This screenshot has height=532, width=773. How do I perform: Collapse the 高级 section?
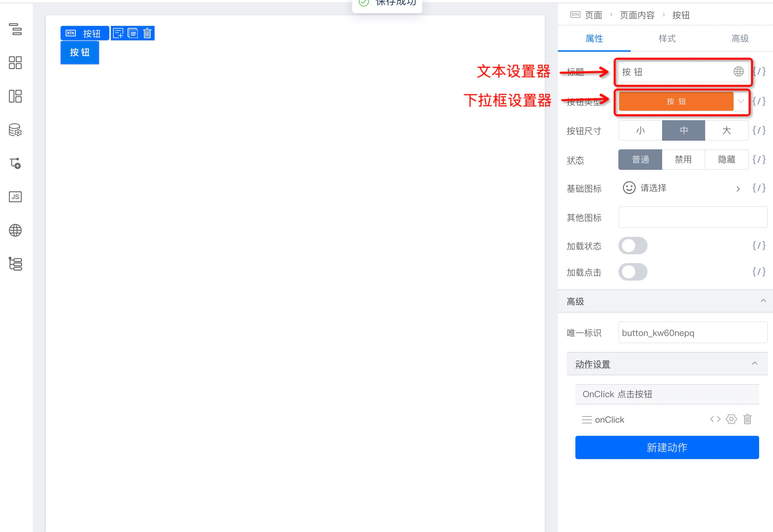pos(763,301)
